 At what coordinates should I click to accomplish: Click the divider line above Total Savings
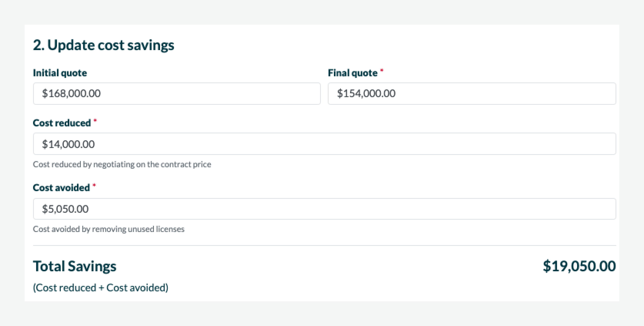pyautogui.click(x=324, y=245)
